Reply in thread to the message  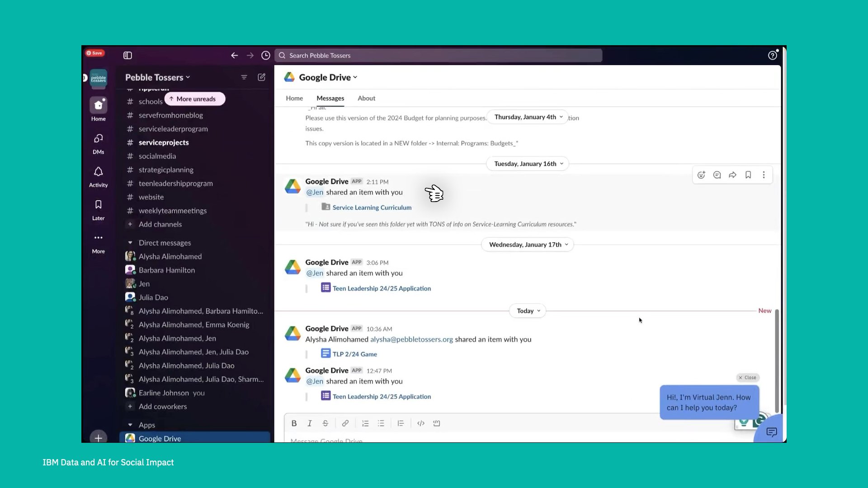point(717,175)
